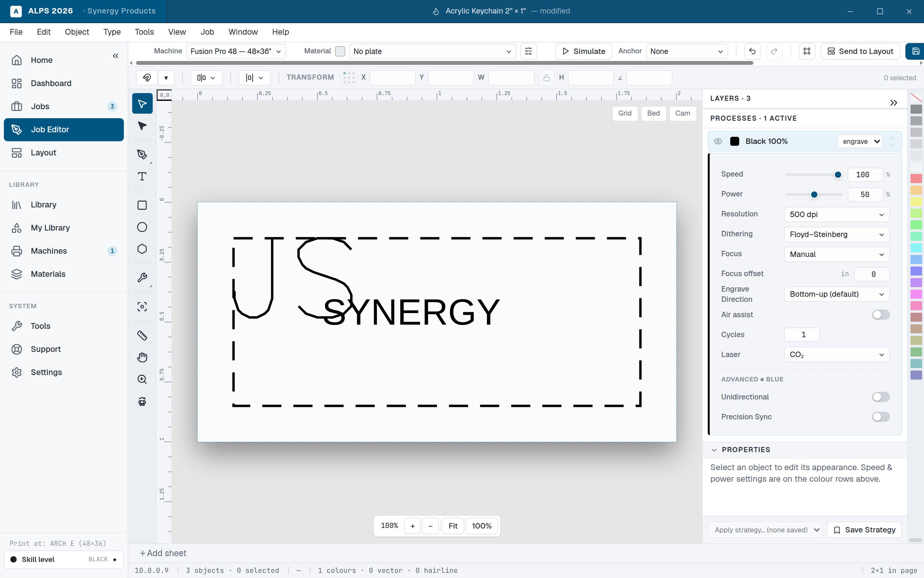Collapse the Layers panel with double chevron
This screenshot has height=578, width=924.
click(x=894, y=102)
